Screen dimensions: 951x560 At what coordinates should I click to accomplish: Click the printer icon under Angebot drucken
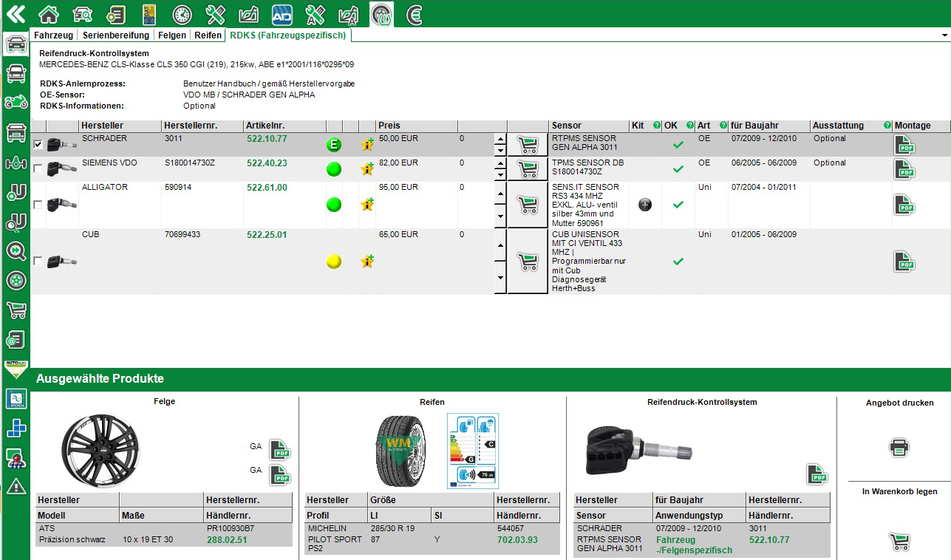pyautogui.click(x=899, y=447)
